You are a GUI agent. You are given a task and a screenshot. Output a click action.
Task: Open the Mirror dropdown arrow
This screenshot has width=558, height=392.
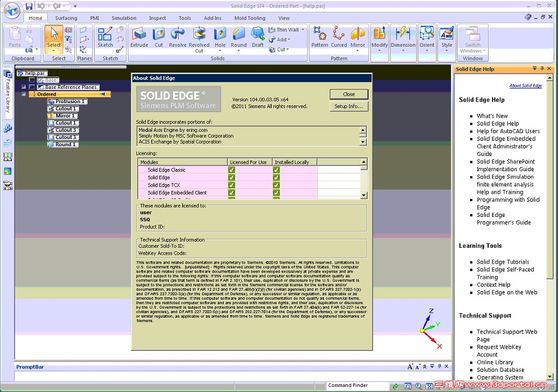tap(358, 51)
